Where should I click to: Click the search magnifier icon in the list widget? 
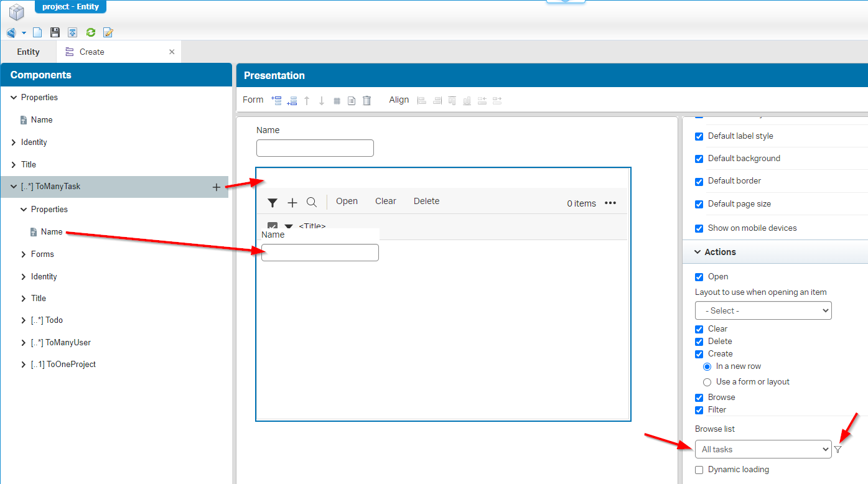tap(312, 202)
